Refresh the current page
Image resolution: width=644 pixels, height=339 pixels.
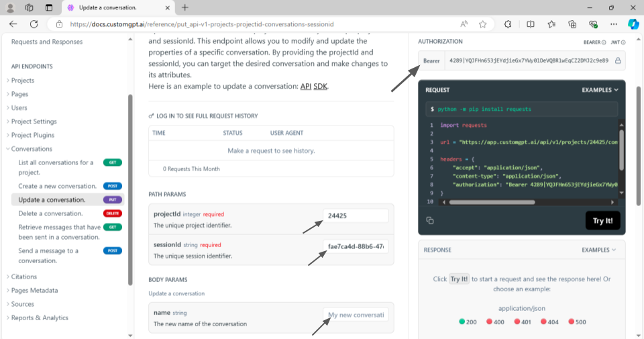[34, 24]
